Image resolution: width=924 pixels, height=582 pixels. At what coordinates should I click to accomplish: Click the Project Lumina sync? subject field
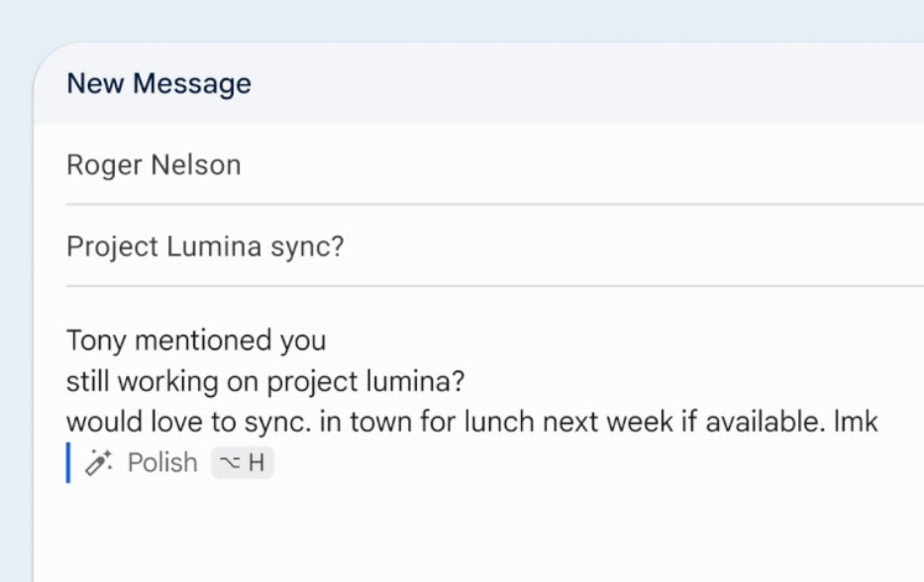(495, 246)
